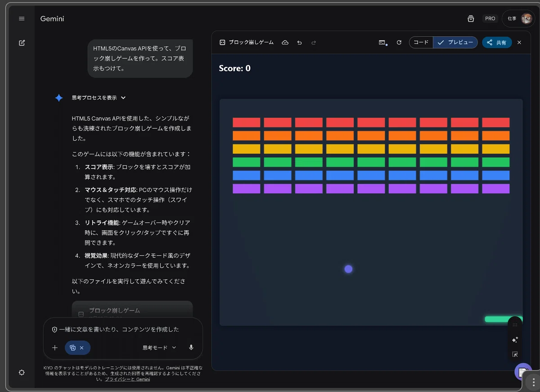Click the リトライ機能 list item text

pos(139,232)
